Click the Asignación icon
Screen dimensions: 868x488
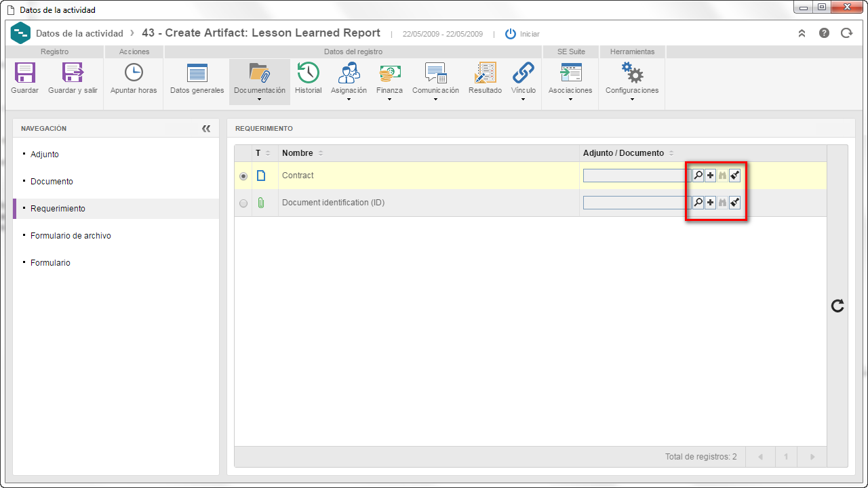(x=349, y=73)
